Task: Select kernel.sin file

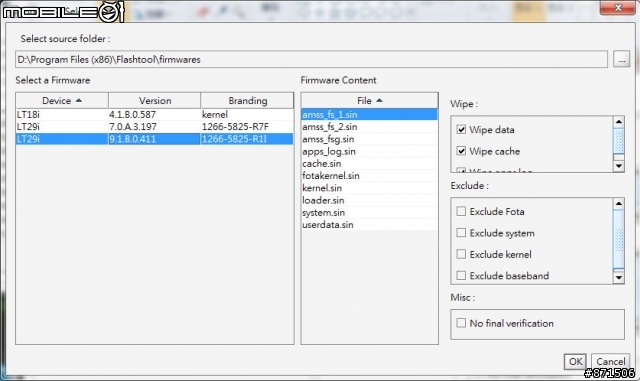Action: click(x=369, y=188)
